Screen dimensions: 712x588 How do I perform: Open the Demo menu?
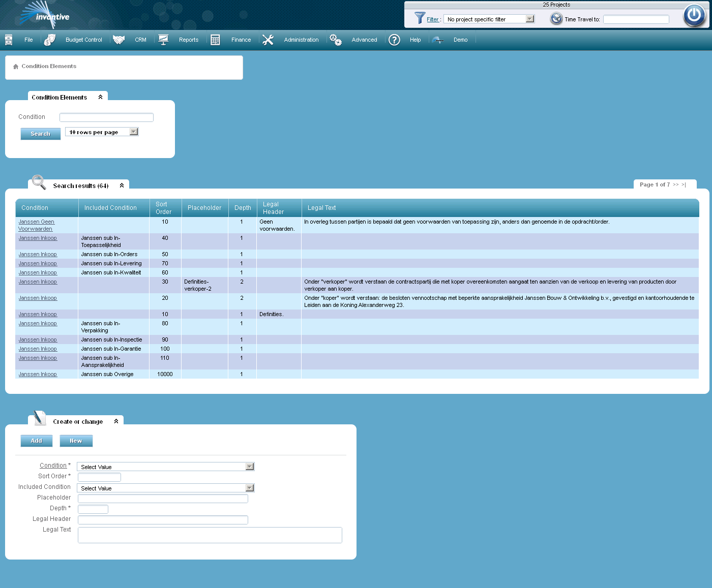pyautogui.click(x=460, y=39)
